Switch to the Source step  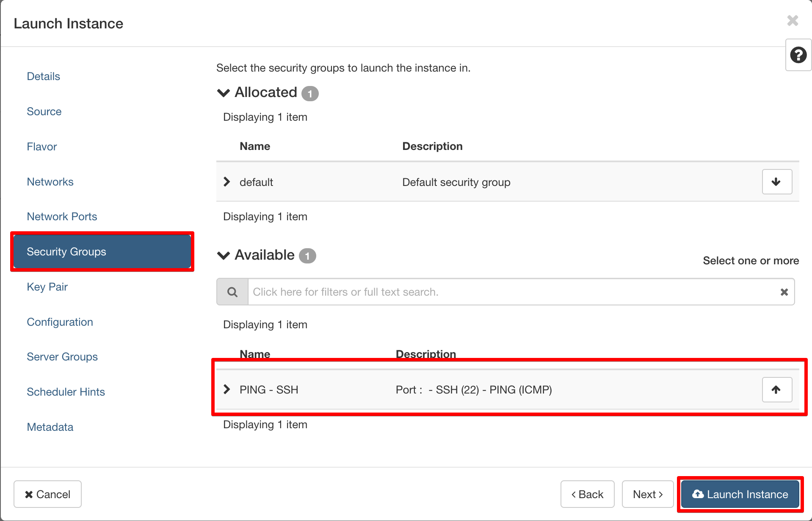click(x=44, y=111)
